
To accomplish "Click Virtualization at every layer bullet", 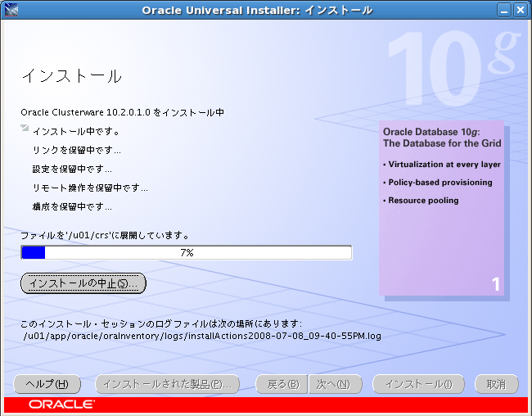I will 442,165.
